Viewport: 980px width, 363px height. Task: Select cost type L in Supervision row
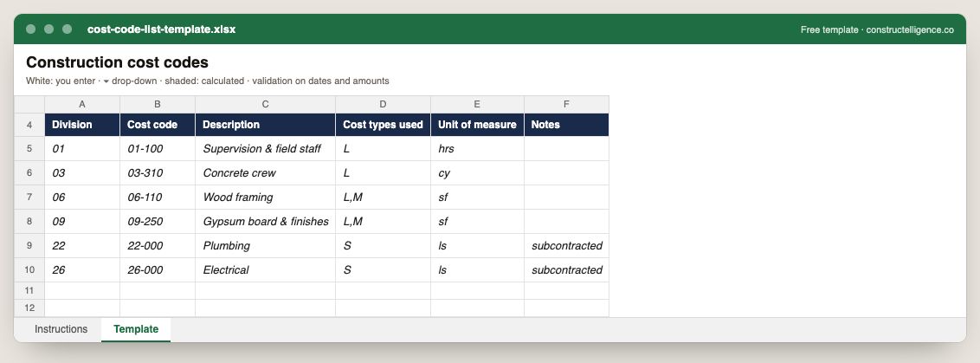click(x=384, y=149)
